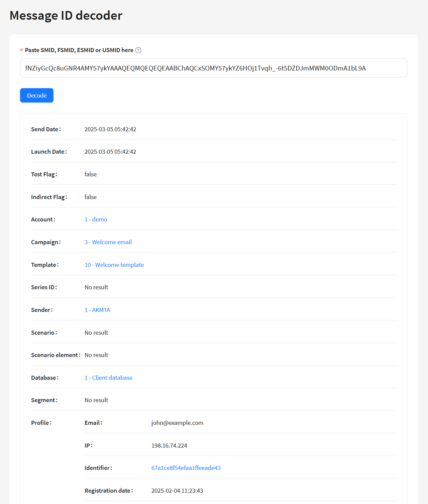Go to the "1 - Client database" link
The height and width of the screenshot is (504, 428).
point(108,378)
